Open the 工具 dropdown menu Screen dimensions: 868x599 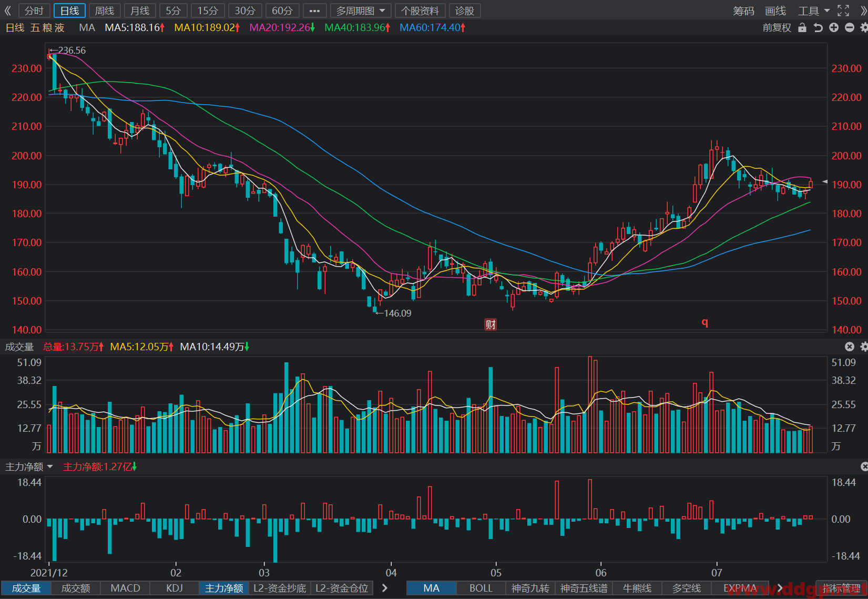coord(813,11)
